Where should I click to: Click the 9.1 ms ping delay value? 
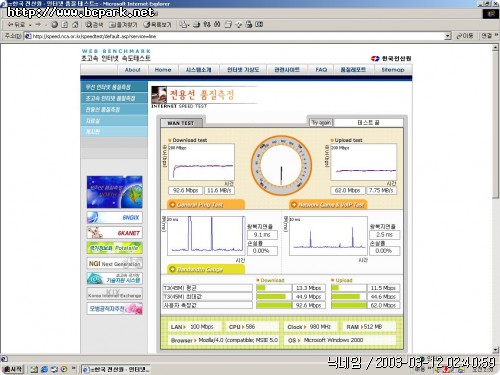coord(262,235)
